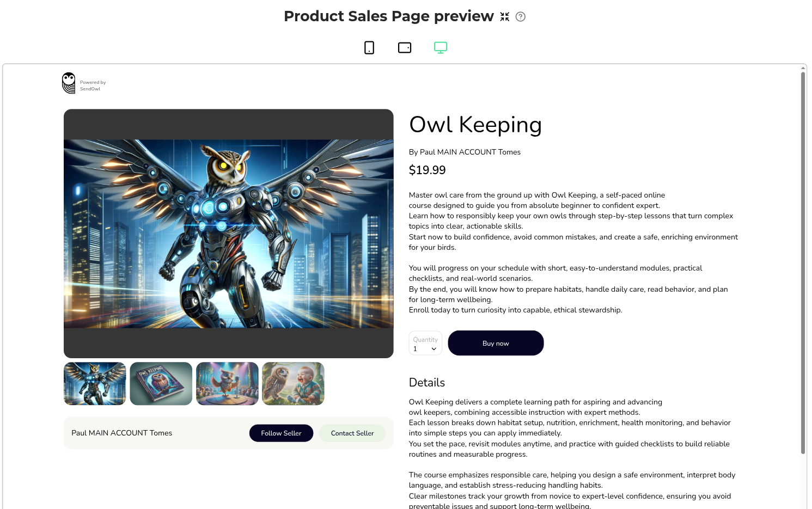Click the Owl Keeping product title

475,125
